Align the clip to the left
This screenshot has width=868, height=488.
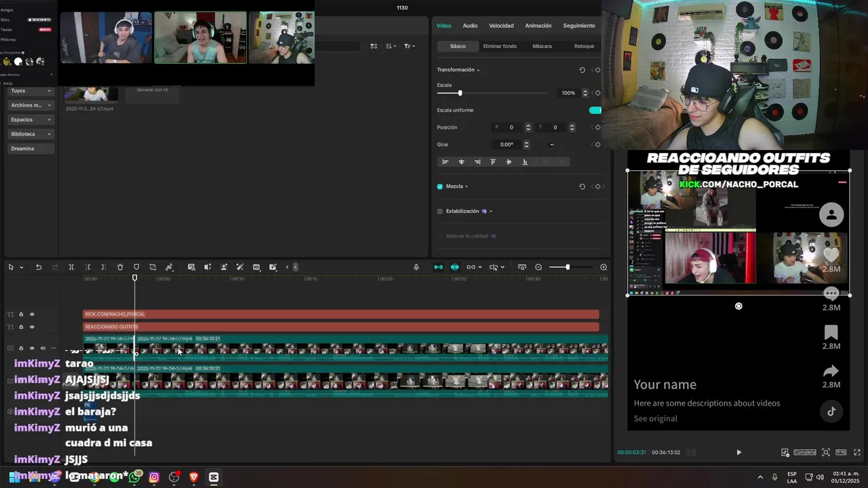click(x=446, y=162)
